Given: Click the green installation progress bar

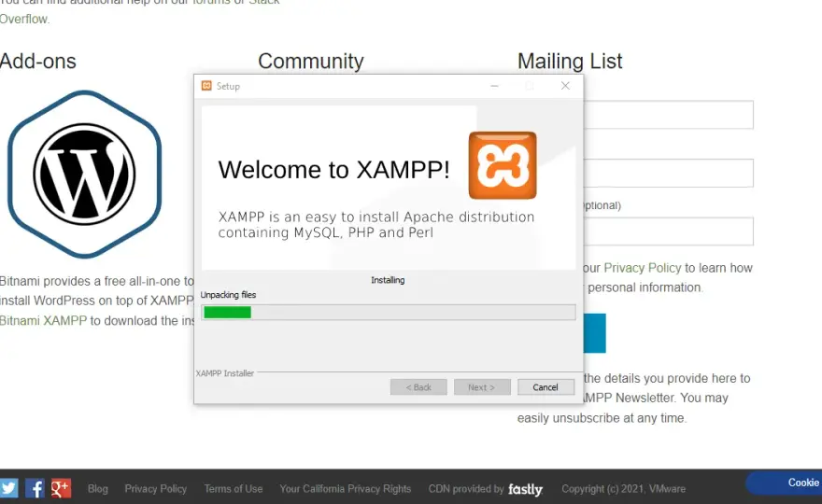Looking at the screenshot, I should click(389, 313).
